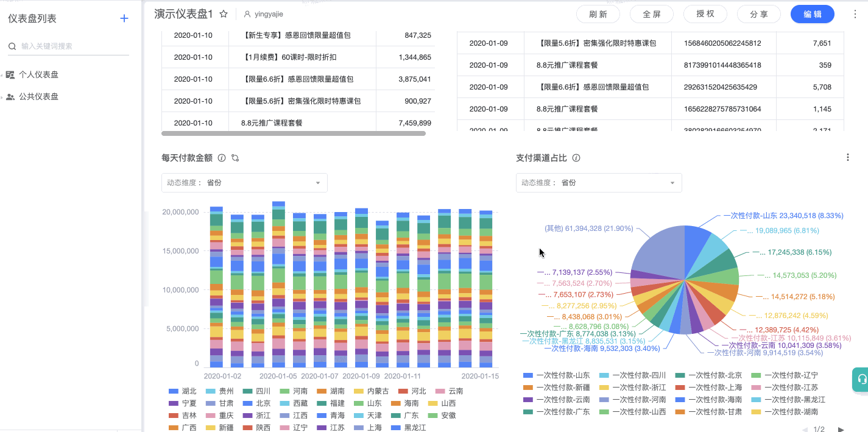Click order ID 1568460205062245812
The height and width of the screenshot is (432, 868).
point(722,44)
